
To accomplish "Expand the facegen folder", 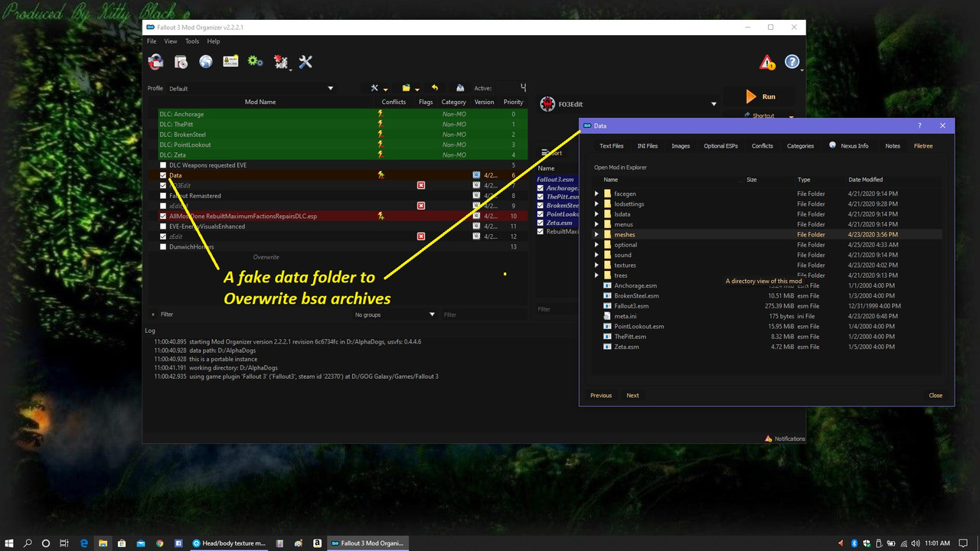I will tap(596, 194).
